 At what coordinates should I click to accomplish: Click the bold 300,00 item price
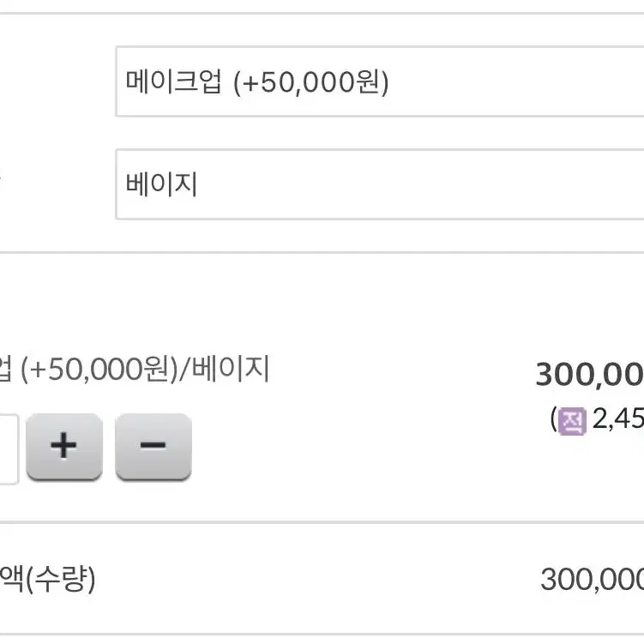(589, 374)
